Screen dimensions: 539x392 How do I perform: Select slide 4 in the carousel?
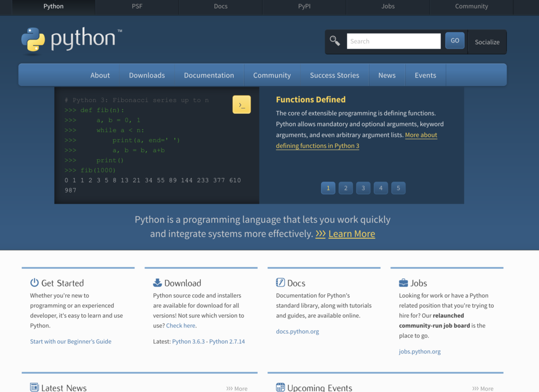tap(381, 188)
